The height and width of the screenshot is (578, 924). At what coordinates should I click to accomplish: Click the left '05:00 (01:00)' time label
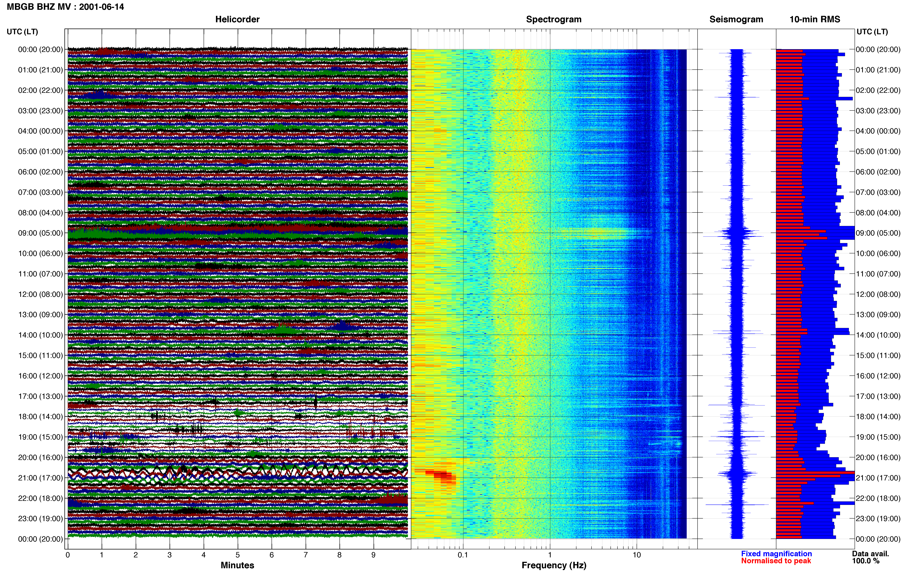(41, 151)
